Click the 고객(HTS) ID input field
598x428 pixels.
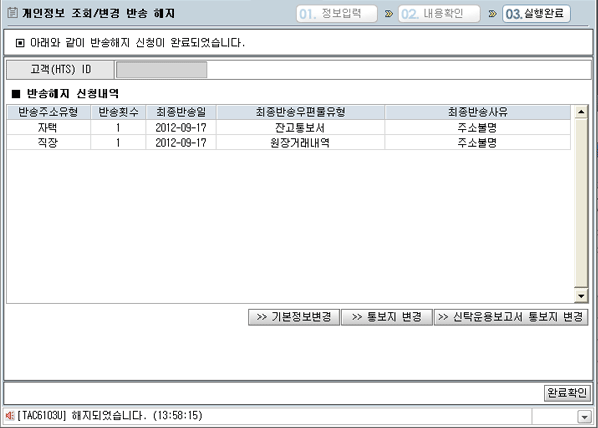pos(162,70)
